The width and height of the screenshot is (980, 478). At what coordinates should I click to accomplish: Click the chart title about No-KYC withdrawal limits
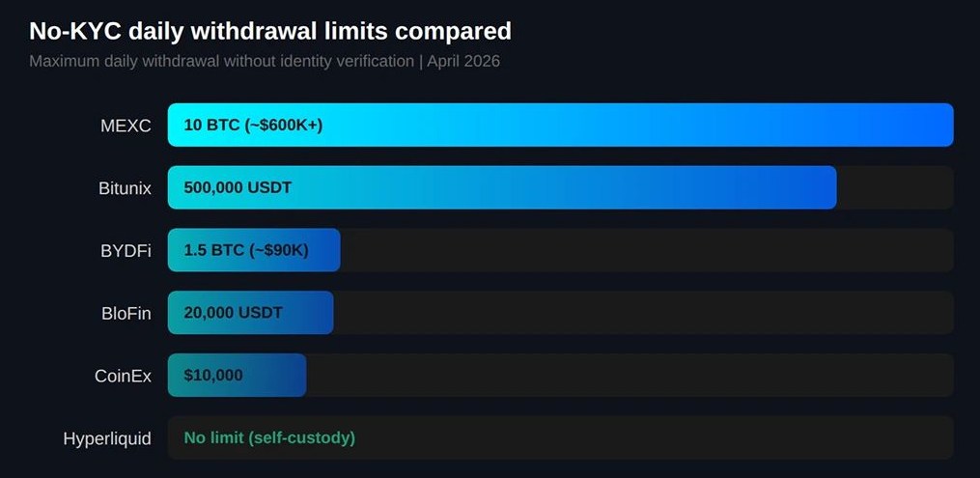click(269, 31)
